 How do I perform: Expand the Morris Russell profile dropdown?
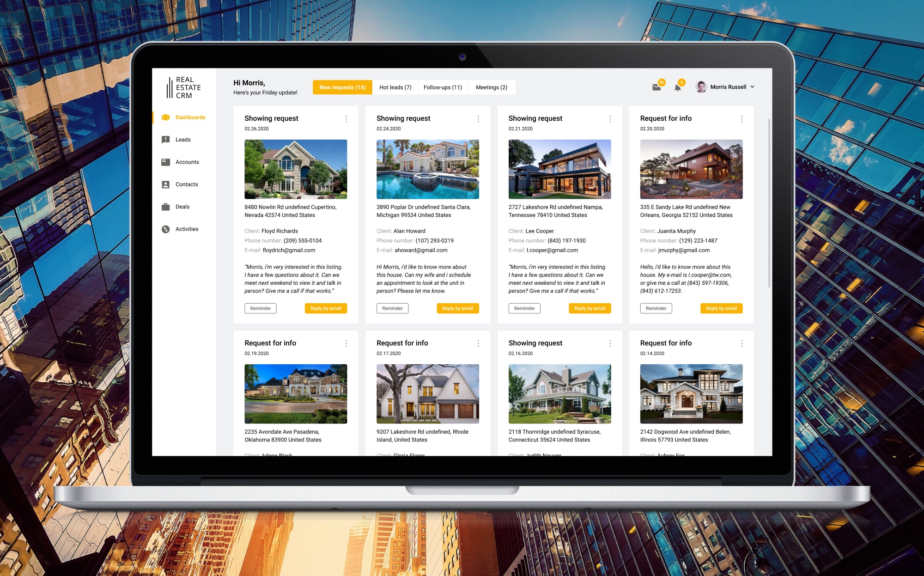756,87
